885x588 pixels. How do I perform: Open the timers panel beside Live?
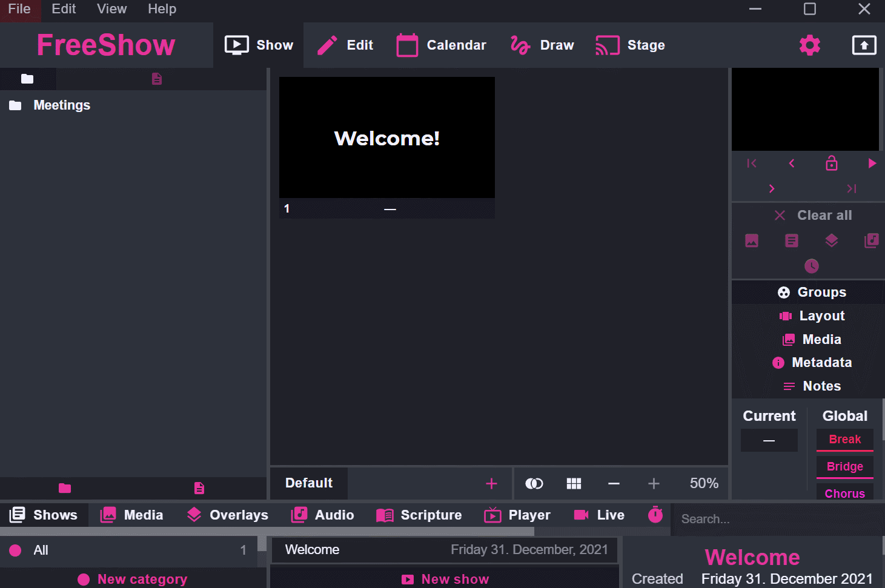tap(655, 515)
